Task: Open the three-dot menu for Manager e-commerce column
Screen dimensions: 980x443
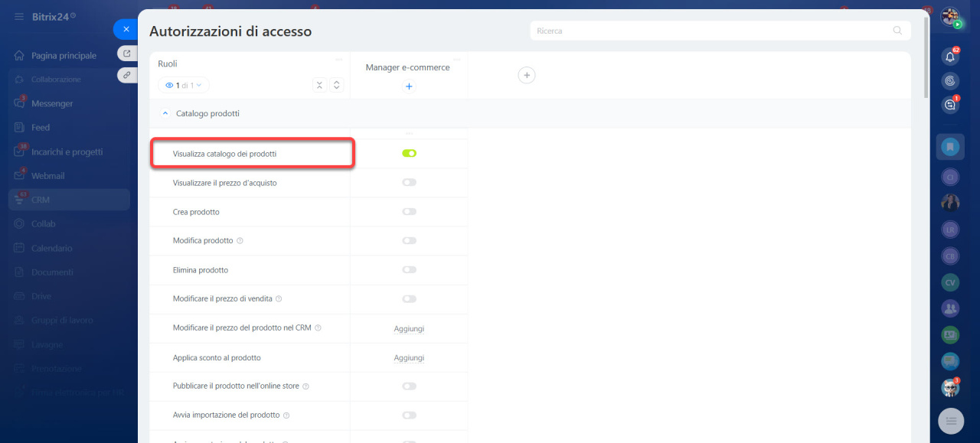Action: coord(457,60)
